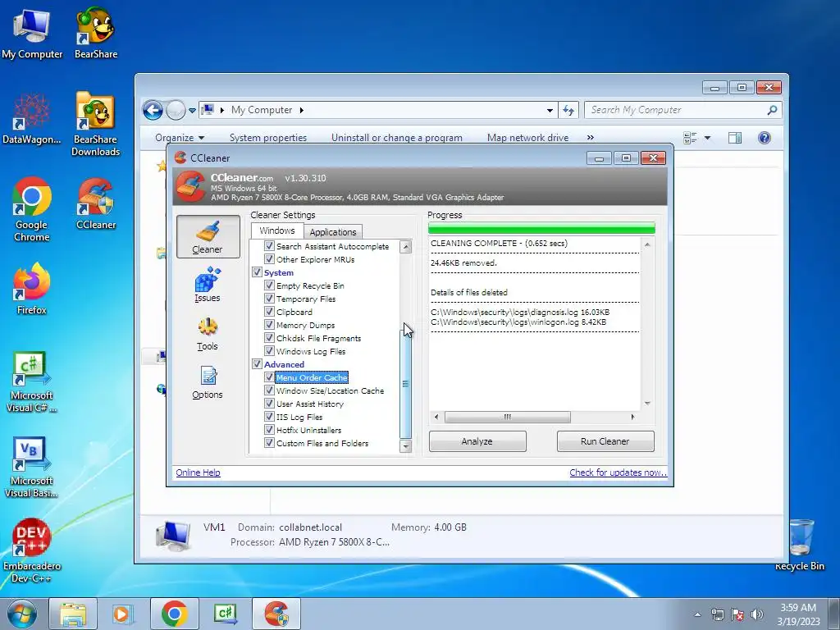Switch to Visual C# in taskbar

coord(226,614)
